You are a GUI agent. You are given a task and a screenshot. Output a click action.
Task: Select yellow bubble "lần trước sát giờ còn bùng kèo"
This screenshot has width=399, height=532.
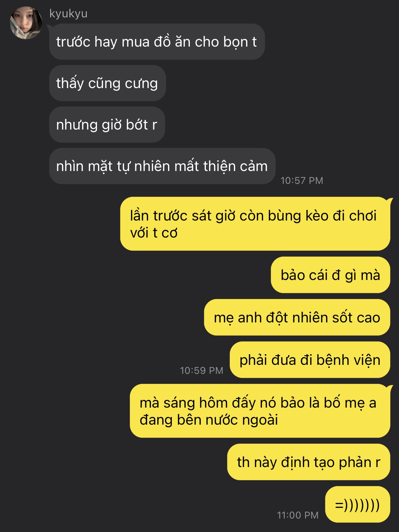point(255,224)
